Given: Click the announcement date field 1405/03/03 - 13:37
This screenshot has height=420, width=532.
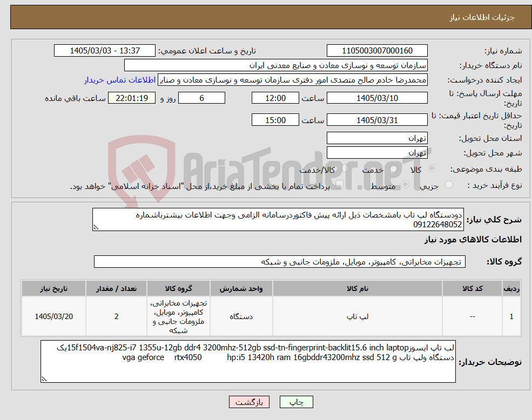Looking at the screenshot, I should click(x=104, y=51).
